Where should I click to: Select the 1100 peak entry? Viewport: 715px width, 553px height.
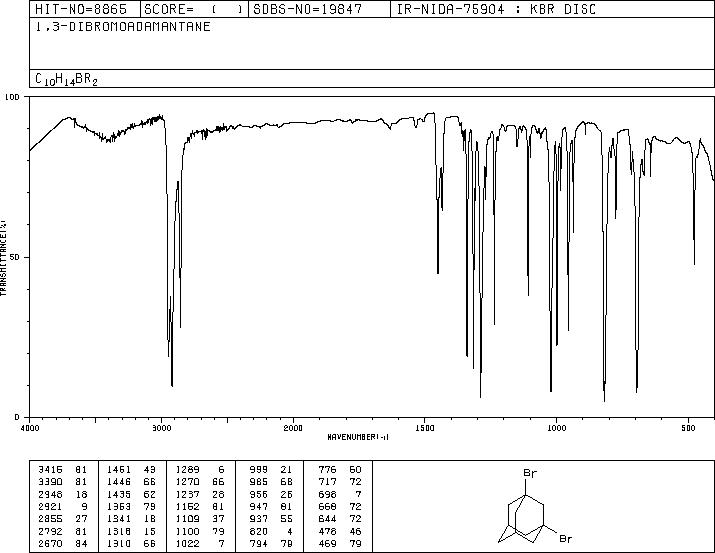click(187, 531)
